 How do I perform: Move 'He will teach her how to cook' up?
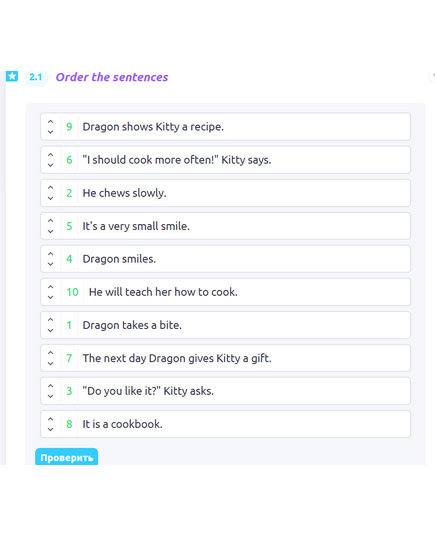(50, 287)
